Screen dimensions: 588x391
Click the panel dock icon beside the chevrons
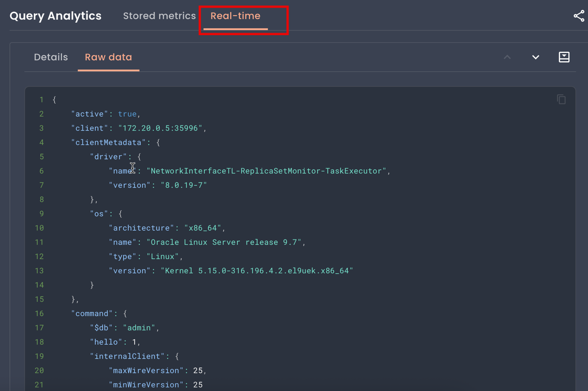coord(564,57)
